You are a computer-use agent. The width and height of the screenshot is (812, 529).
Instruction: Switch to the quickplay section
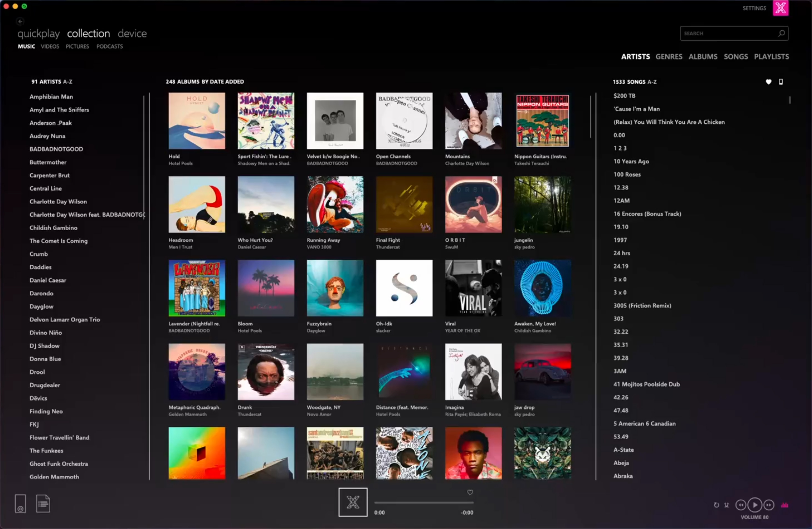click(39, 34)
